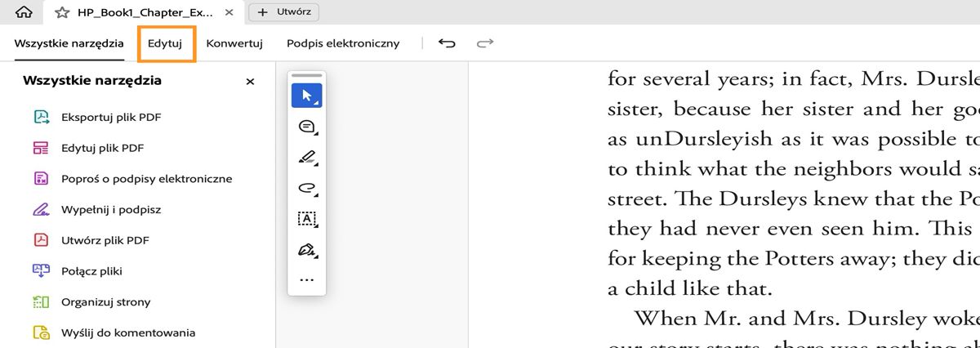Open the Konwertuj tab
The image size is (980, 348).
[x=234, y=43]
